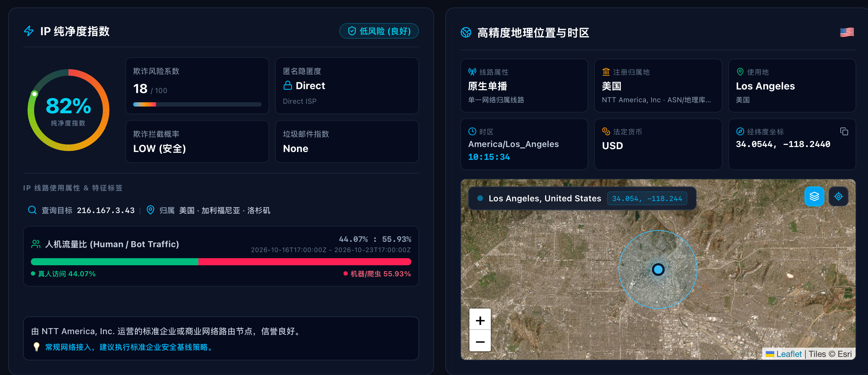Click the shield icon in 低风险 badge
The image size is (868, 375).
click(352, 31)
